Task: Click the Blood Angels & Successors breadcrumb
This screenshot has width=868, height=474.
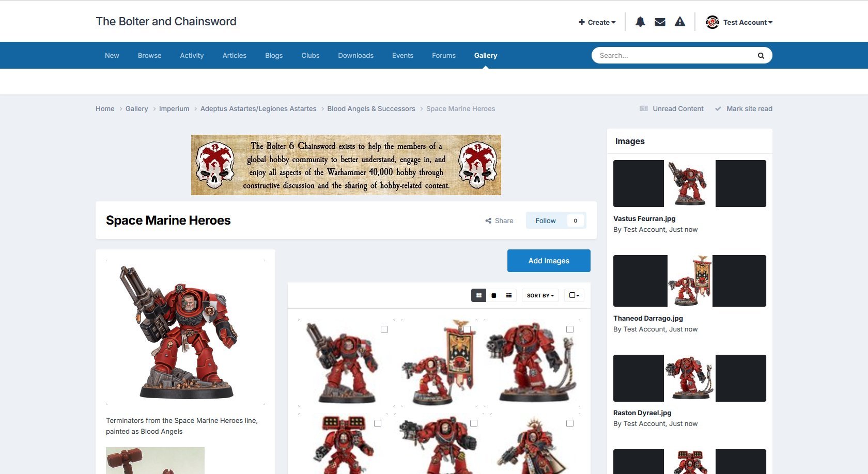Action: tap(371, 108)
